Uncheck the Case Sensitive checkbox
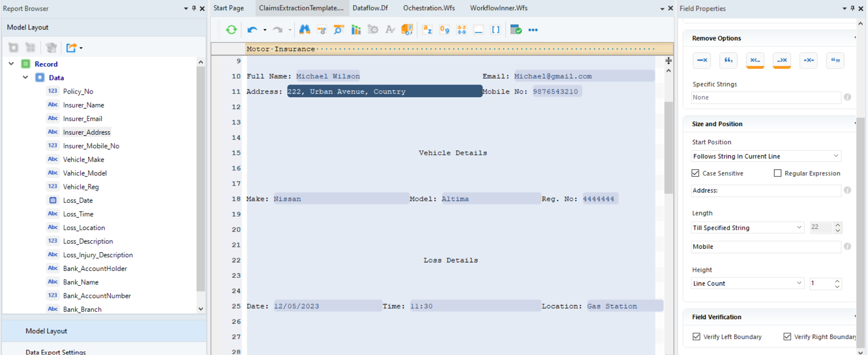The width and height of the screenshot is (868, 355). click(695, 173)
